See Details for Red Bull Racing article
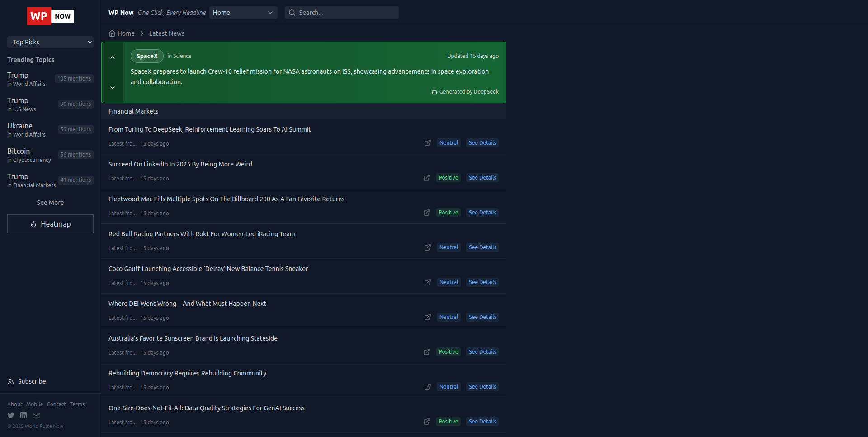Screen dimensions: 868x437 (482, 247)
